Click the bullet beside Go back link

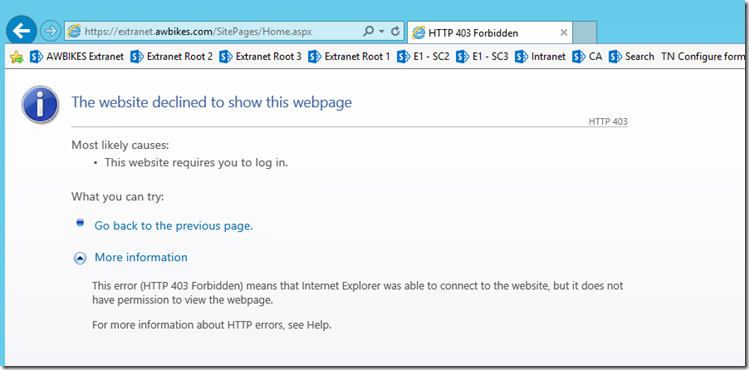(80, 222)
